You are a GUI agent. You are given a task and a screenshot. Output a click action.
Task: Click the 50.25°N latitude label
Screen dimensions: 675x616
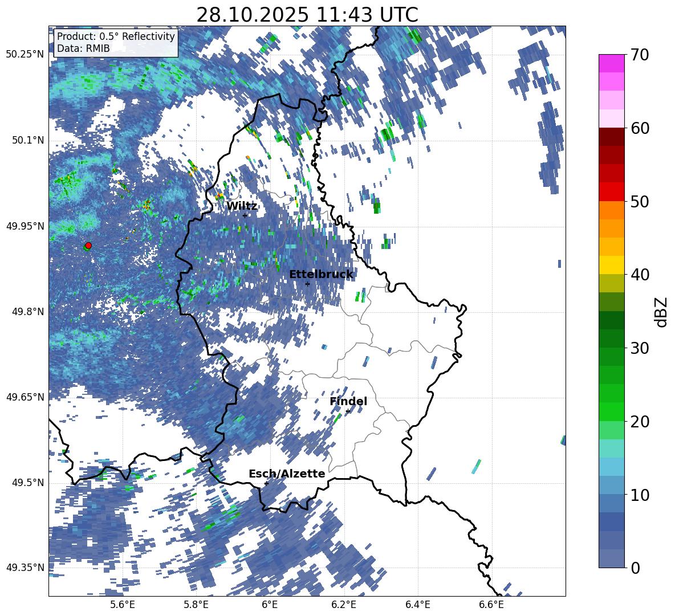25,55
